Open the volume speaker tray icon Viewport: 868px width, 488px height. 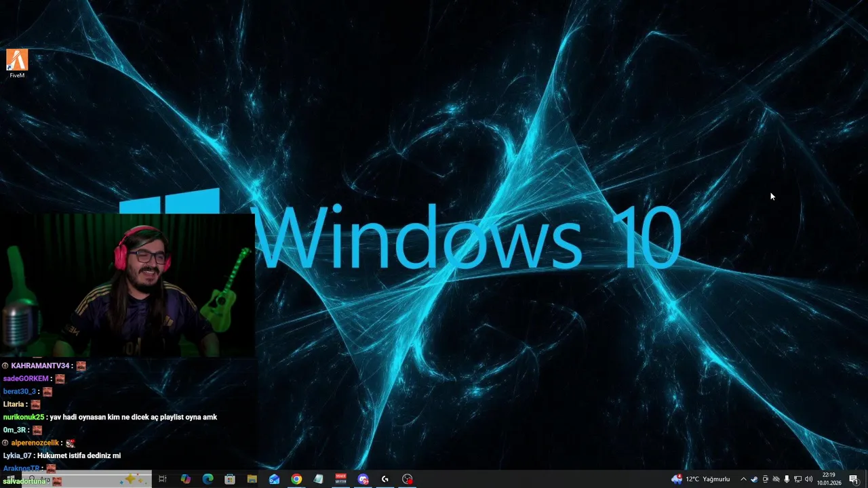point(809,479)
